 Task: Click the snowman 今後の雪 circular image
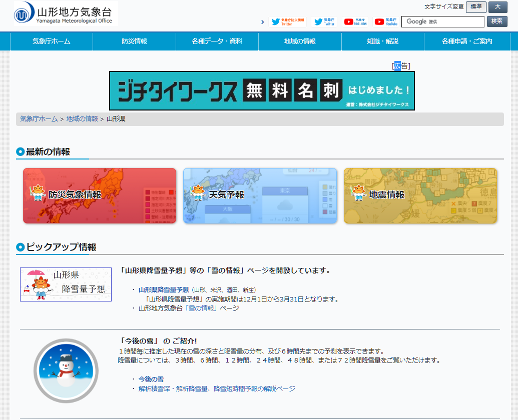click(66, 371)
